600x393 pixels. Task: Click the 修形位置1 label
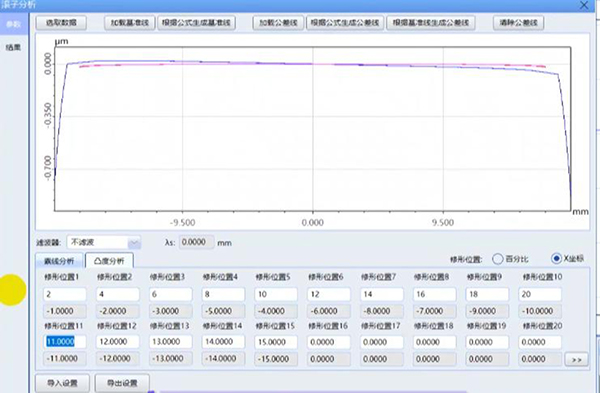coord(62,277)
